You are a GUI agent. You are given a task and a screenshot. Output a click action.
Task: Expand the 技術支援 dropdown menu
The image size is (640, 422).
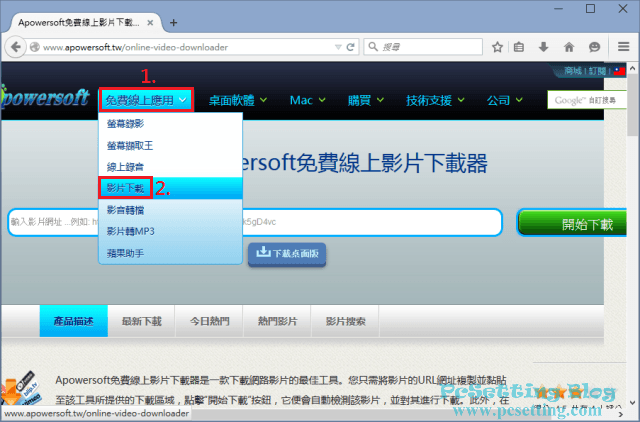coord(435,100)
